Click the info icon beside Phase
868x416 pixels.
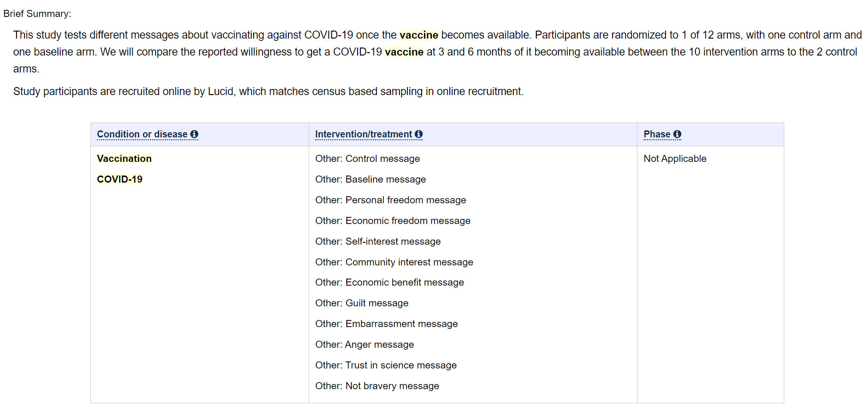pyautogui.click(x=677, y=134)
